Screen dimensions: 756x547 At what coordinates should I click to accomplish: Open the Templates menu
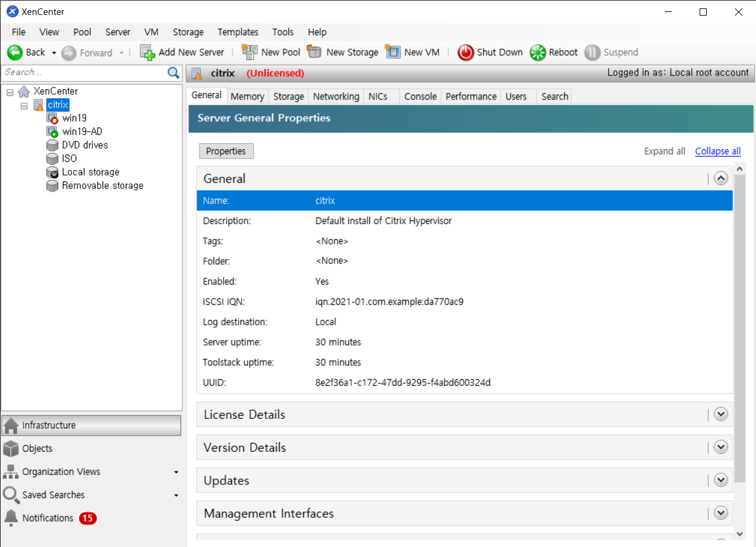(238, 32)
